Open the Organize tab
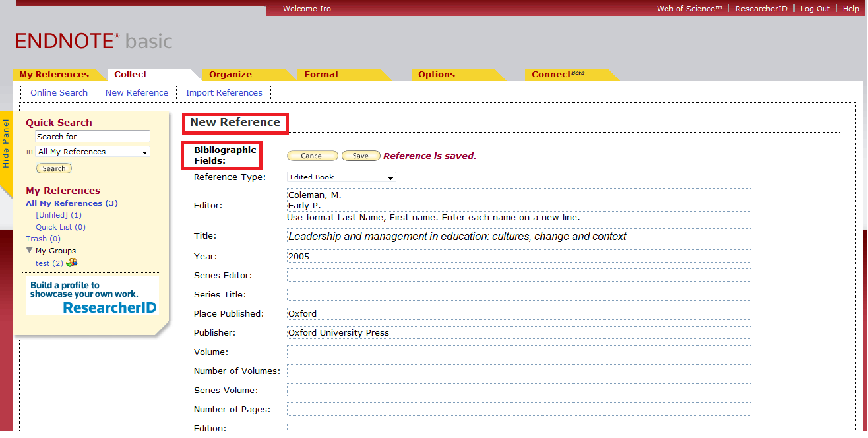This screenshot has width=868, height=438. [x=231, y=75]
